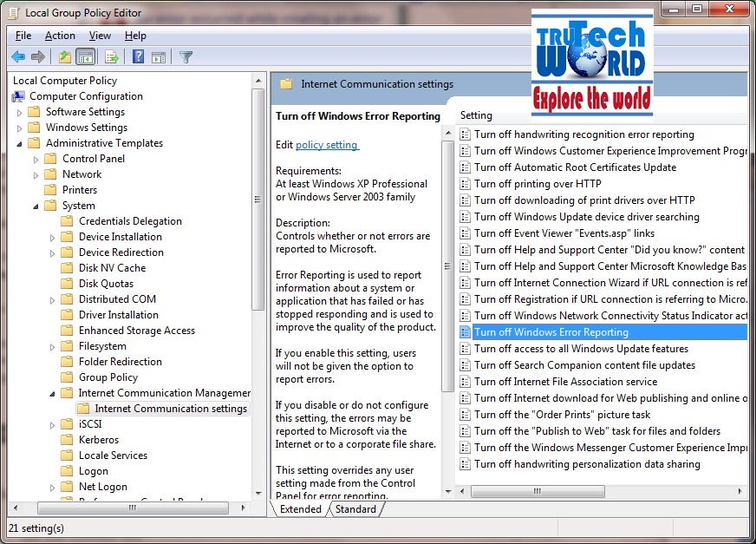The image size is (756, 544).
Task: Click folder icon in Internet Communication settings header
Action: point(286,84)
